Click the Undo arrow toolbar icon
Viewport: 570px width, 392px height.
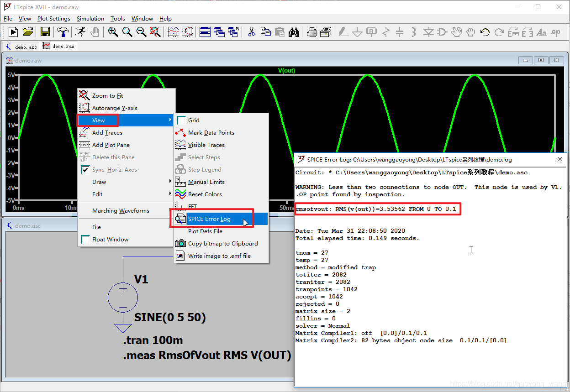tap(485, 32)
